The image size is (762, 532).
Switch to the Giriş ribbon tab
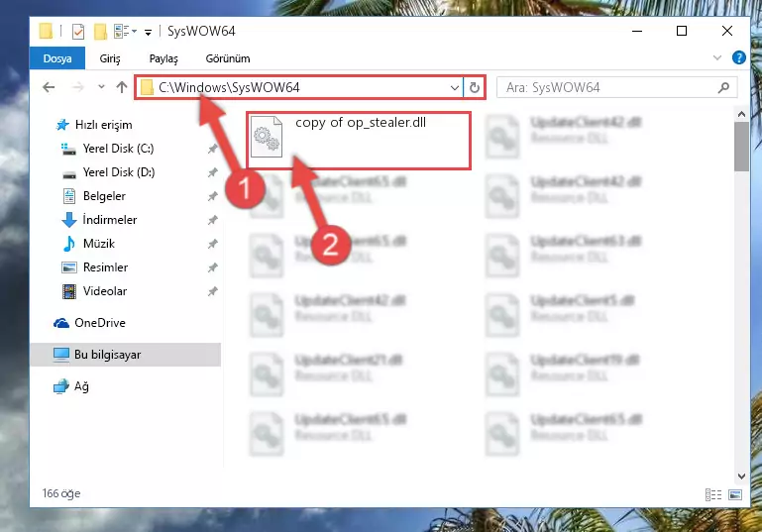[110, 58]
